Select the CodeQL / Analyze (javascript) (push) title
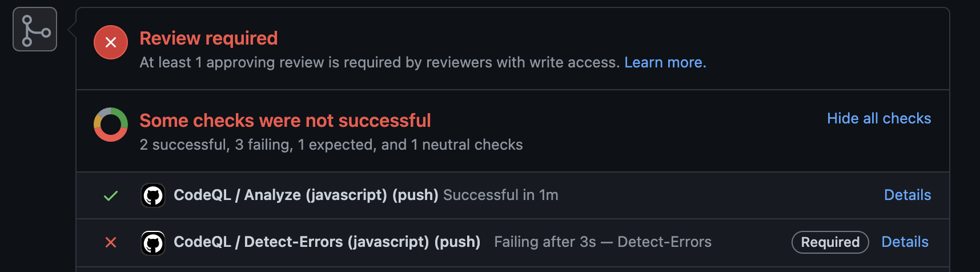Viewport: 980px width, 272px height. 306,195
